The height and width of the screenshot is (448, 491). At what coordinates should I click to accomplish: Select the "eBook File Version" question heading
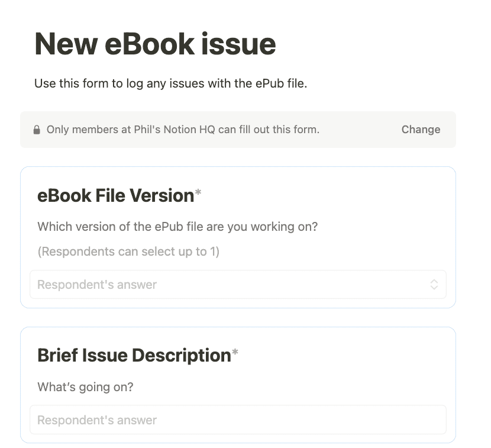coord(115,196)
